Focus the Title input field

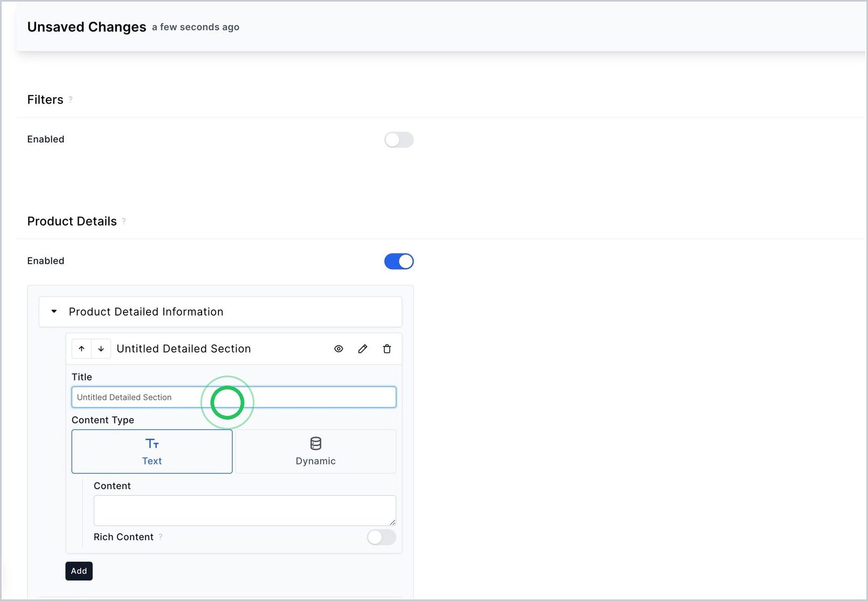(x=234, y=397)
